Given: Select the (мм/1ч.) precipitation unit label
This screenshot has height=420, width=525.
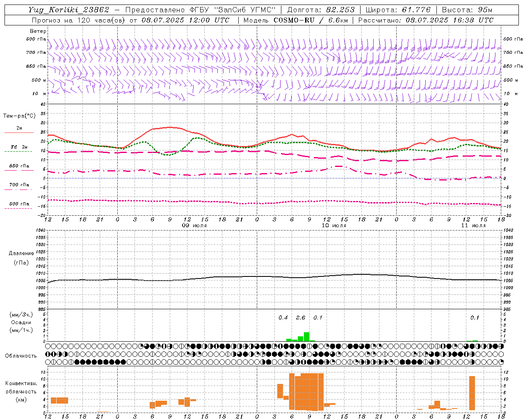Looking at the screenshot, I should click(21, 330).
